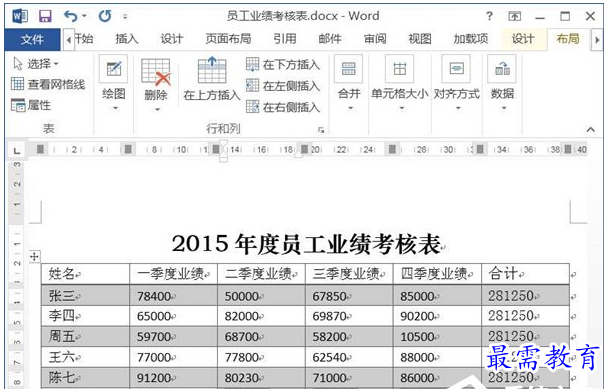Click the 张三 name cell
The height and width of the screenshot is (389, 608).
(85, 296)
